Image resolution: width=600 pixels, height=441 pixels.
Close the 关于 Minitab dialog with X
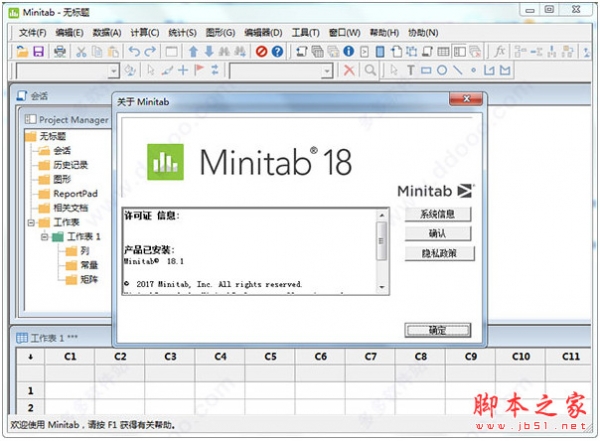point(466,99)
